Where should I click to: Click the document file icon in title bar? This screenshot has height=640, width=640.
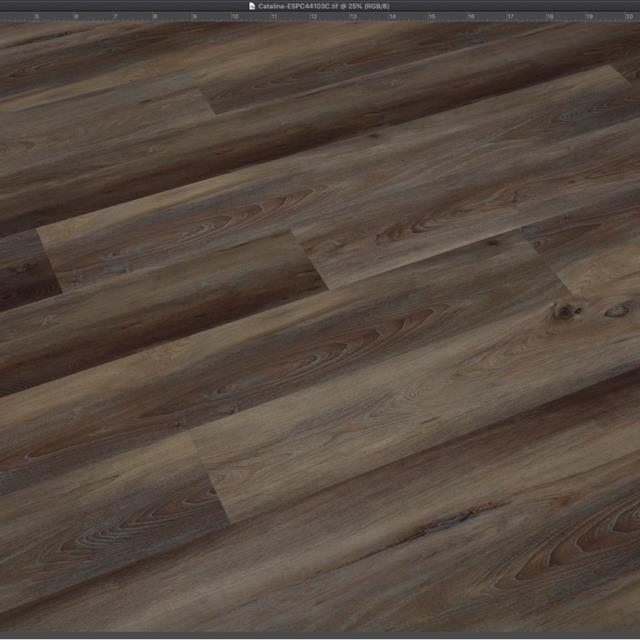[x=252, y=6]
